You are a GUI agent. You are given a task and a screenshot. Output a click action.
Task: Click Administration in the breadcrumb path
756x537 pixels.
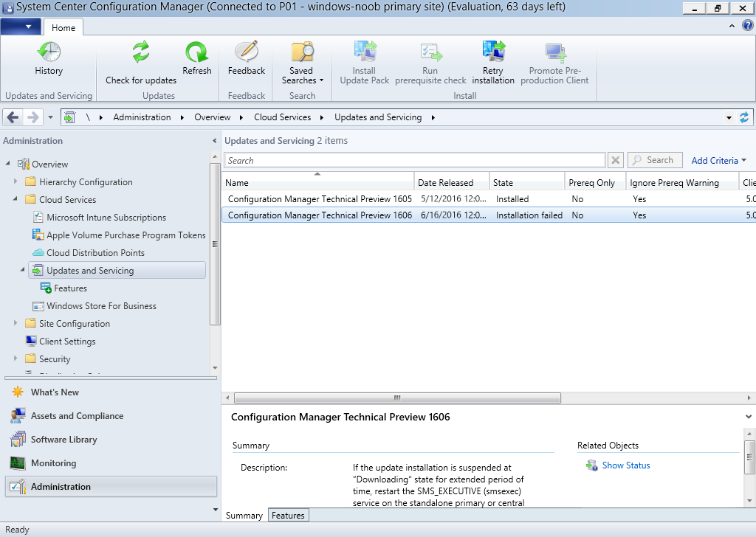point(142,117)
